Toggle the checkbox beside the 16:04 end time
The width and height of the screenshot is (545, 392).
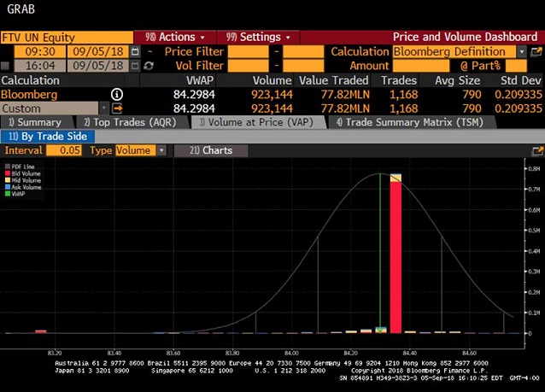click(x=6, y=66)
